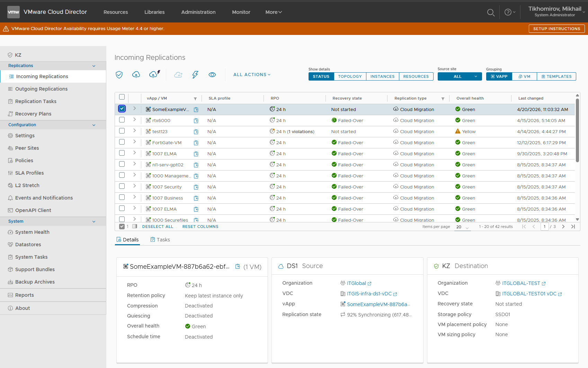This screenshot has height=368, width=588.
Task: Click the cloud with lightning toolbar icon
Action: point(154,74)
